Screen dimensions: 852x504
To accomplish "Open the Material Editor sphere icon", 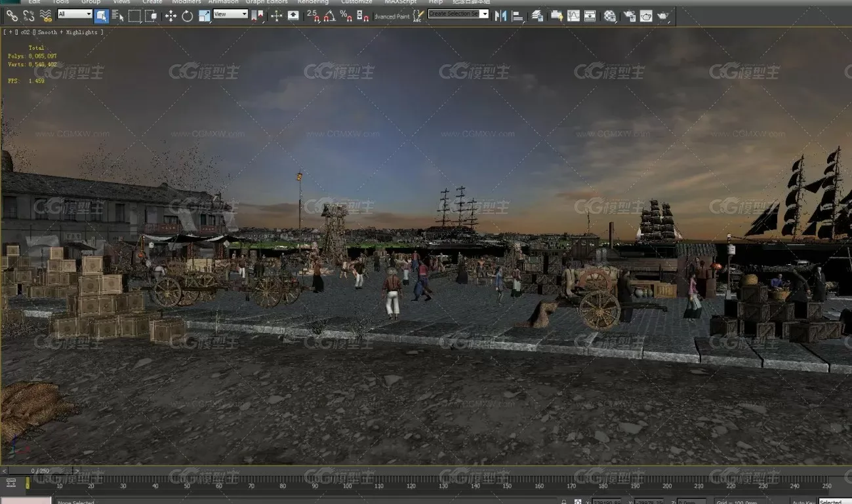I will tap(610, 15).
